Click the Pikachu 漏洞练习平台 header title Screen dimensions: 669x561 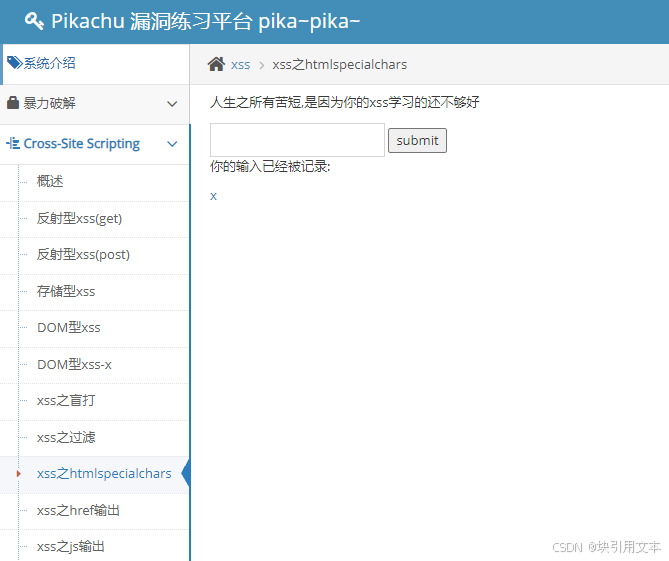tap(205, 21)
